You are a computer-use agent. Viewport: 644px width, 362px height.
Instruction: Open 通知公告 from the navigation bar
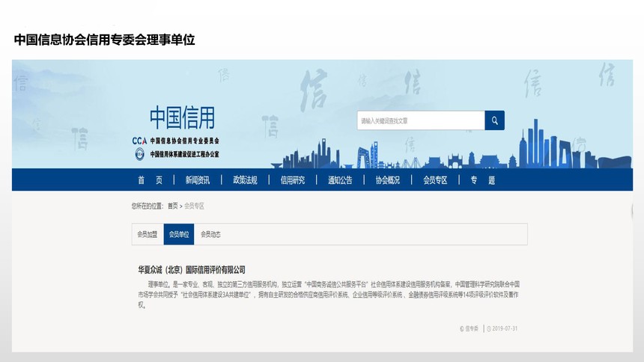coord(340,180)
